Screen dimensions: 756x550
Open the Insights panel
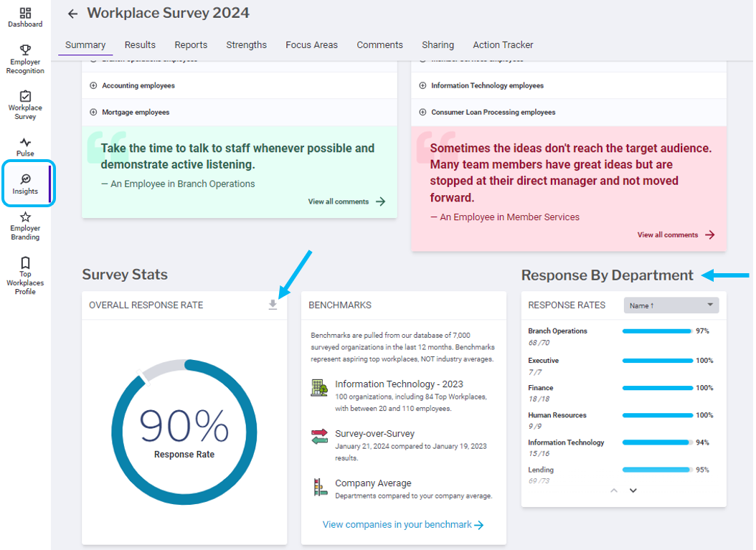point(25,184)
